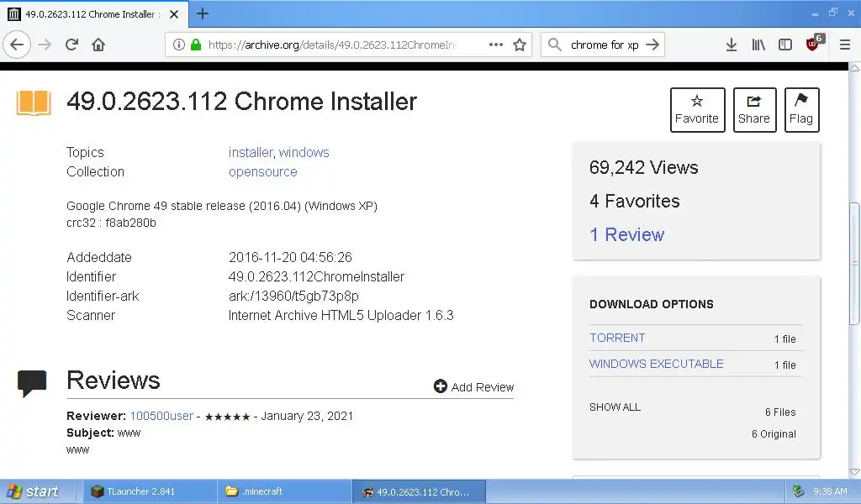861x504 pixels.
Task: Click the system tray network icon
Action: click(798, 491)
